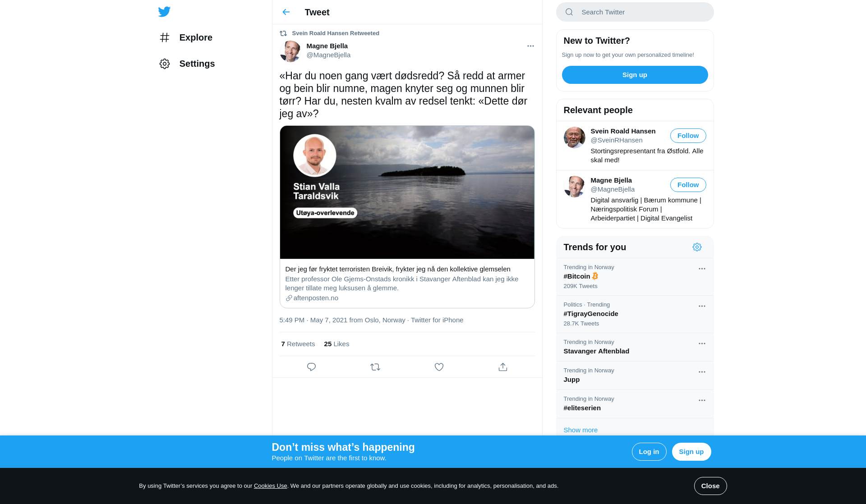This screenshot has width=866, height=504.
Task: Click Show more under trends
Action: point(580,430)
